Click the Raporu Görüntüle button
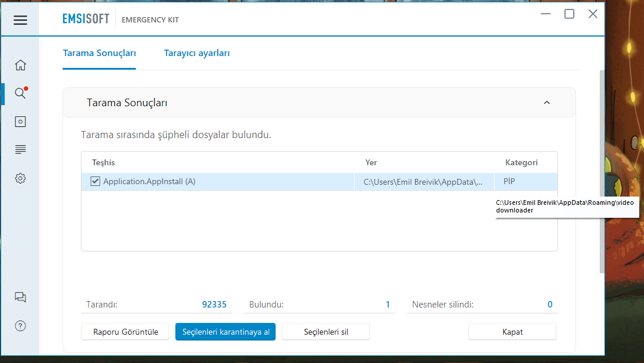 tap(125, 332)
